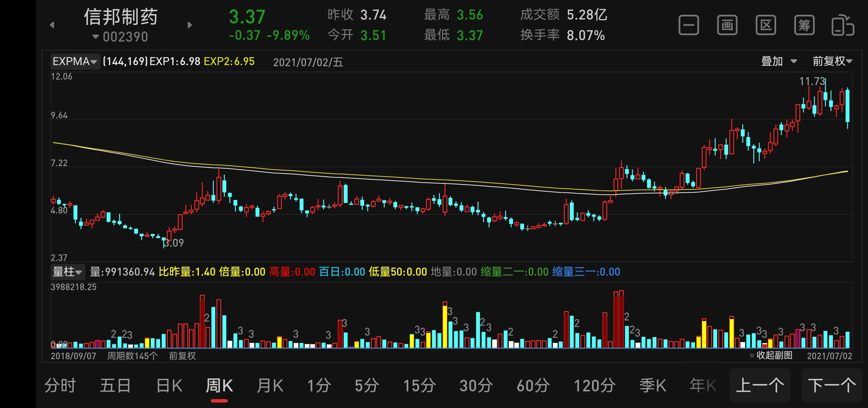
Task: Open the 量柱 volume indicator dropdown
Action: coord(68,272)
